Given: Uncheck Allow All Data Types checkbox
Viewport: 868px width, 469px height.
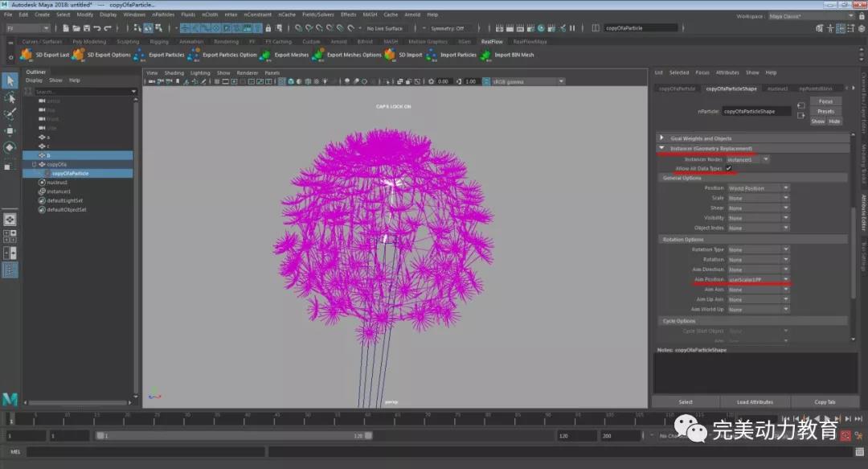Looking at the screenshot, I should tap(729, 168).
